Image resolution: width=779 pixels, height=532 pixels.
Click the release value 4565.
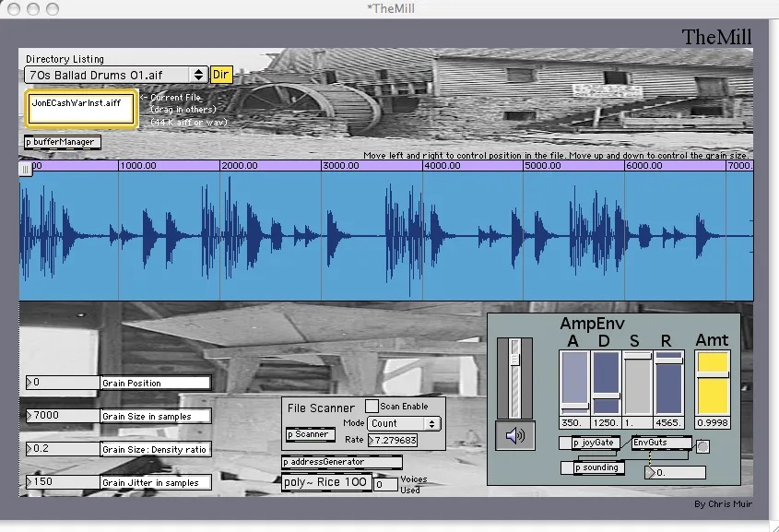click(x=668, y=422)
